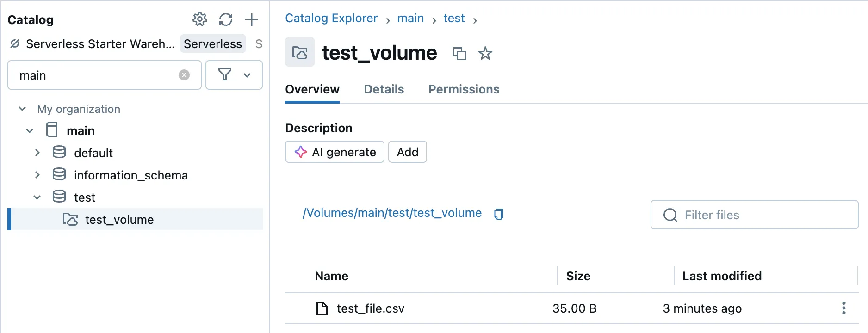Switch to the Details tab
The width and height of the screenshot is (868, 333).
[384, 89]
